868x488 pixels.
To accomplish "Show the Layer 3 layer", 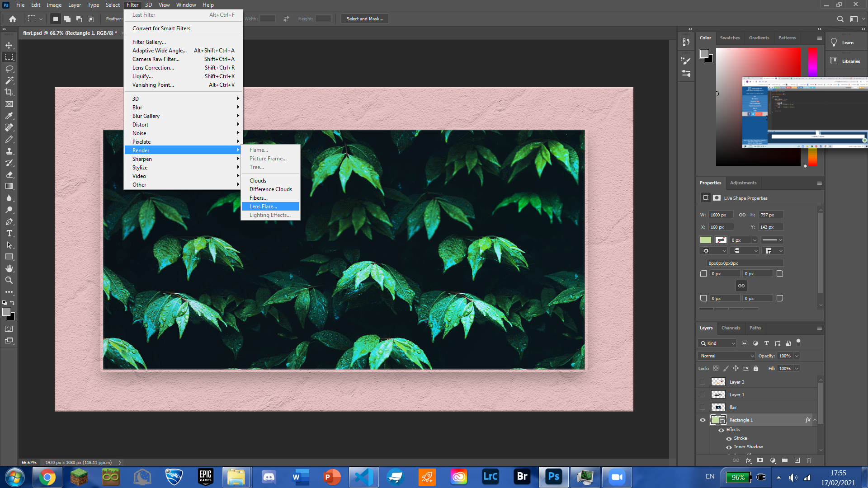I will click(703, 382).
